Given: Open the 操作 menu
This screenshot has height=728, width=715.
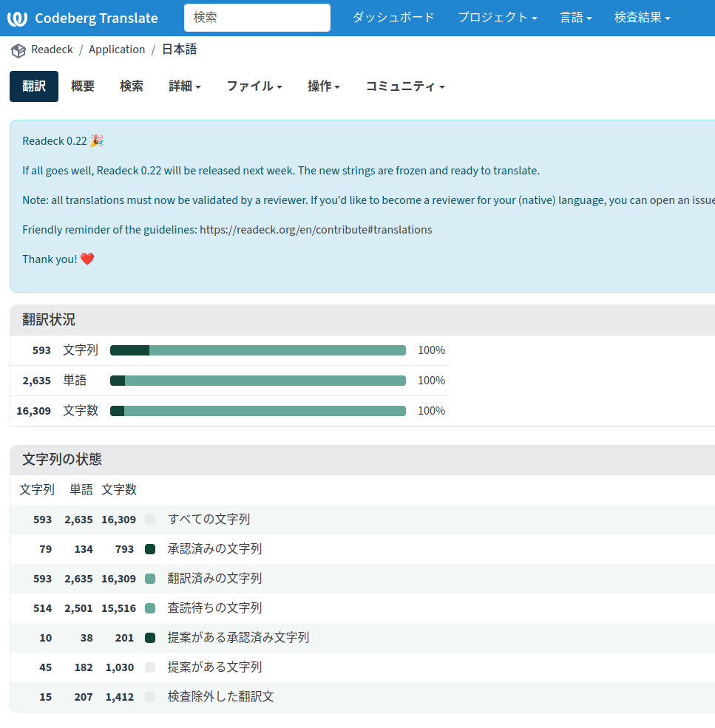Looking at the screenshot, I should tap(324, 86).
